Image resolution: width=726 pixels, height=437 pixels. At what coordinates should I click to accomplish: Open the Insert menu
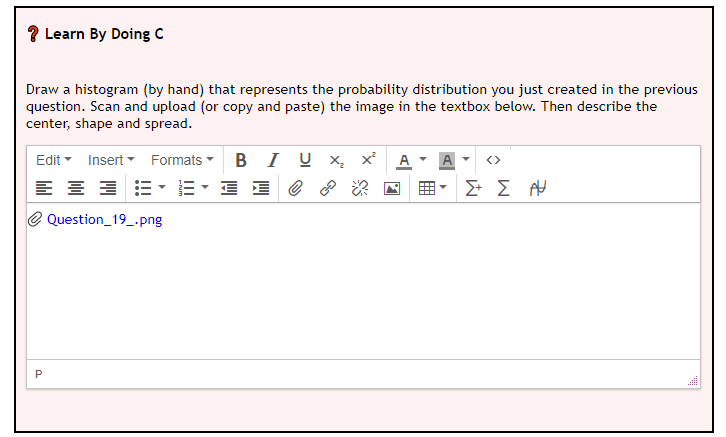[111, 160]
